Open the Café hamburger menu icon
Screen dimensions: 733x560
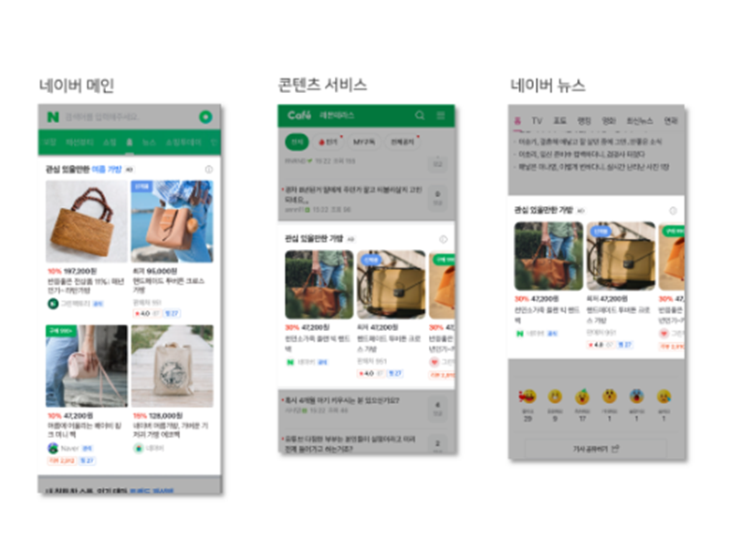(440, 115)
